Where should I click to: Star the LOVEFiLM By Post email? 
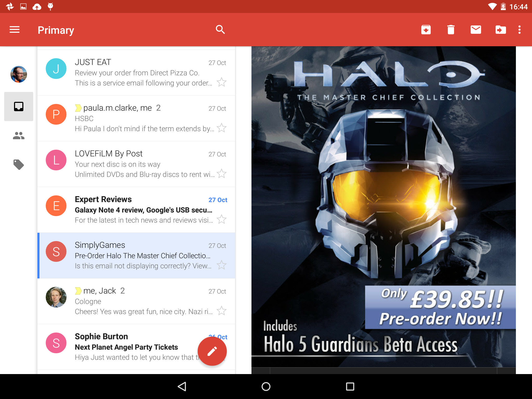(x=222, y=174)
